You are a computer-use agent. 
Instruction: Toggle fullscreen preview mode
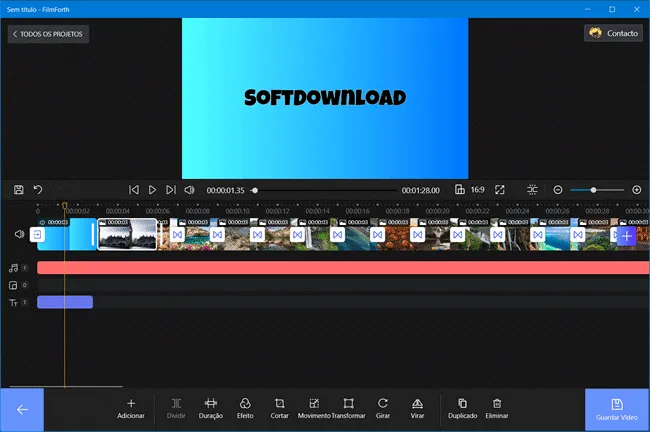point(500,190)
